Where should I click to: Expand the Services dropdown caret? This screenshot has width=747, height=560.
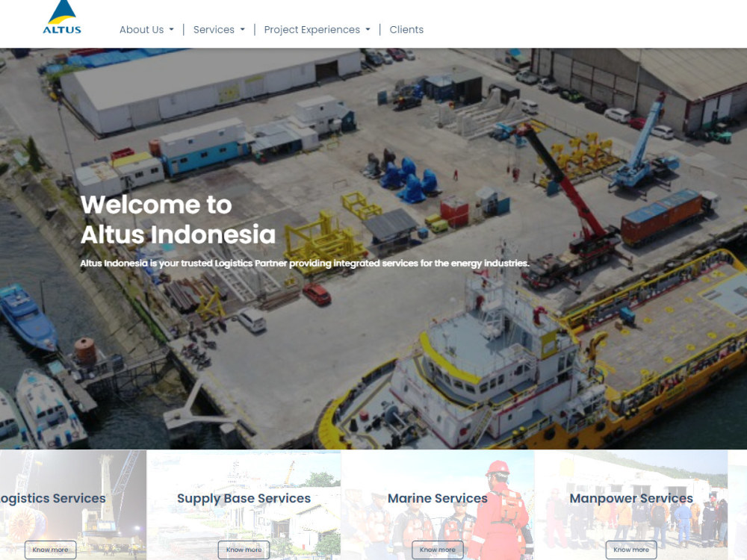tap(243, 30)
